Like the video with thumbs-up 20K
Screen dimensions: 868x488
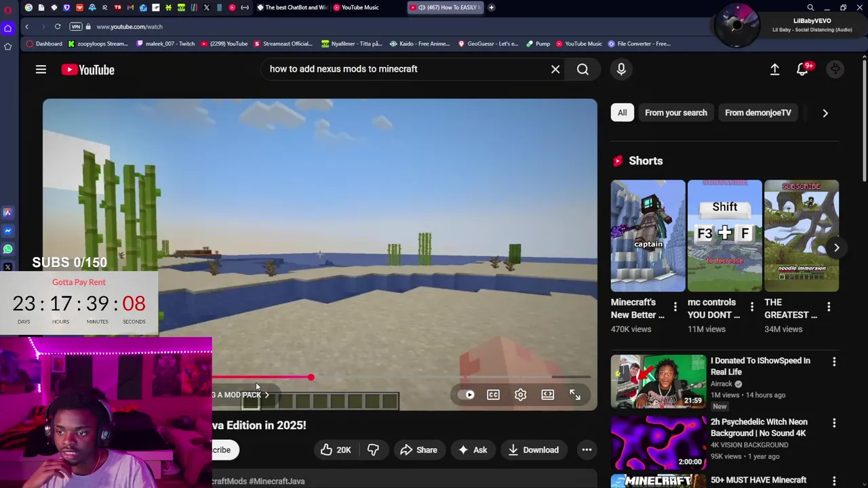point(336,450)
